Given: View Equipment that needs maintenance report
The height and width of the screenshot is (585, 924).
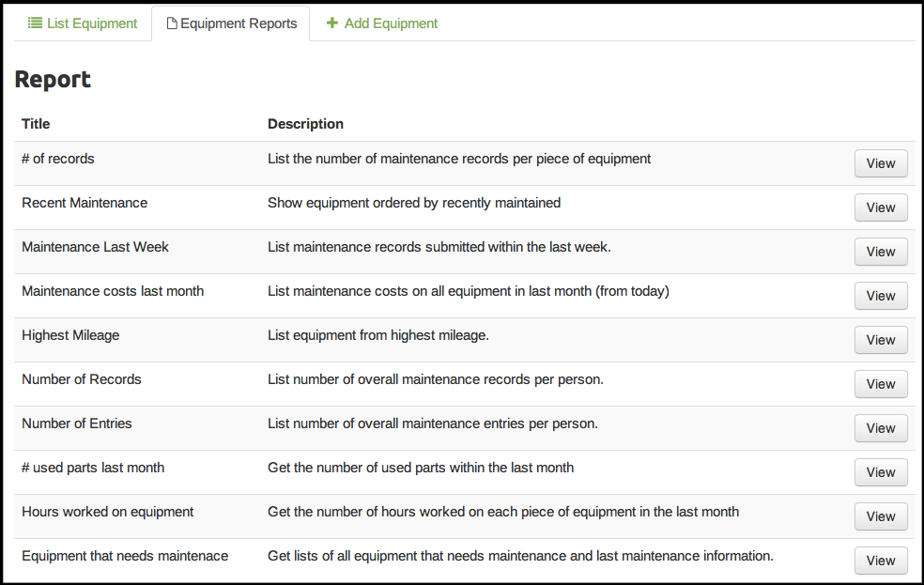Looking at the screenshot, I should pyautogui.click(x=880, y=561).
